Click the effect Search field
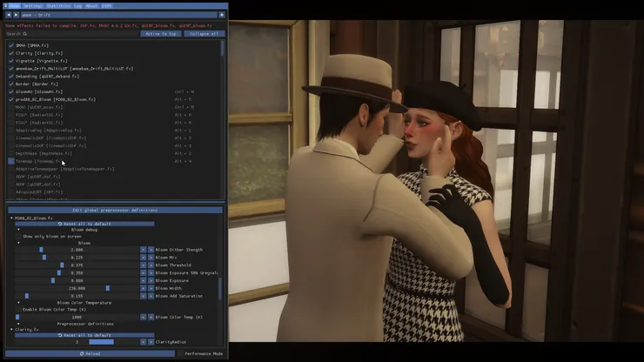 72,34
